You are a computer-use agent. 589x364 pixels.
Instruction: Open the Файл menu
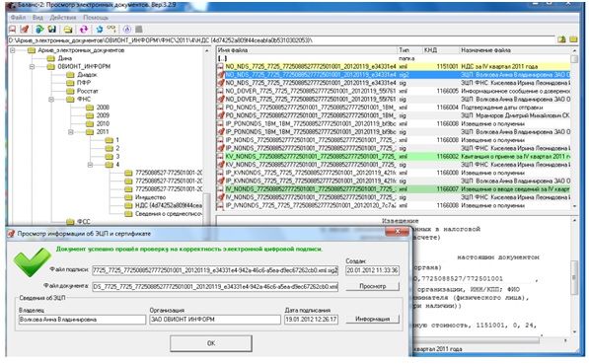coord(18,18)
